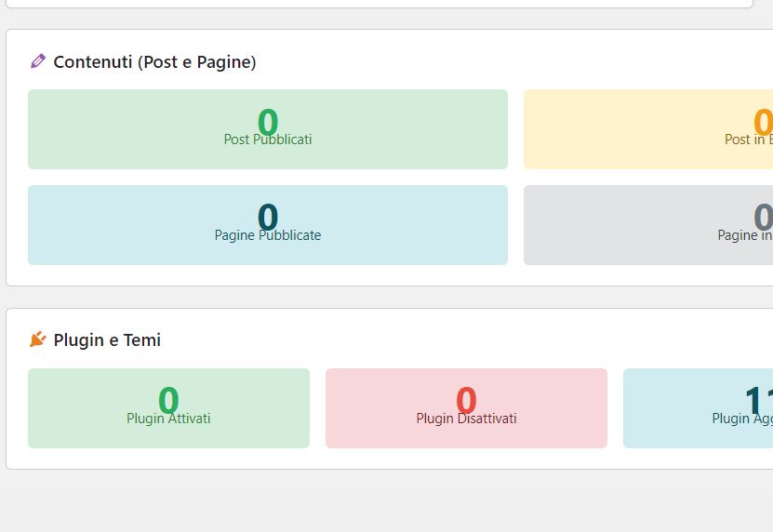Click the red zero above Plugin Disattivati
773x532 pixels.
pos(466,400)
